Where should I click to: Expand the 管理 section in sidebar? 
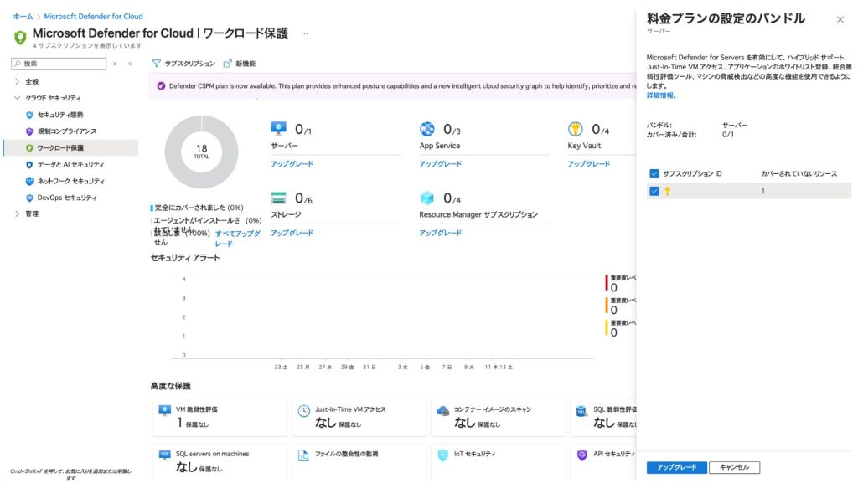pyautogui.click(x=18, y=213)
